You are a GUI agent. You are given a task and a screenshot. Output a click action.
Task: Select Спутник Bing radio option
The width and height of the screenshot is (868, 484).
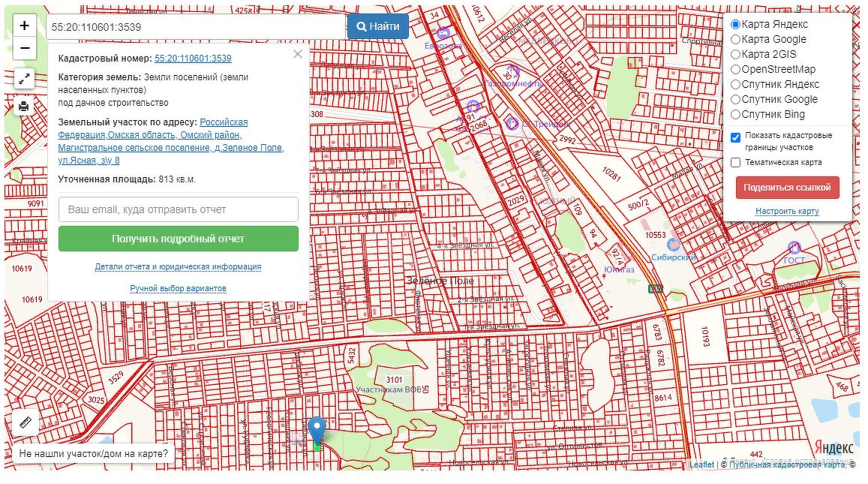(x=735, y=114)
